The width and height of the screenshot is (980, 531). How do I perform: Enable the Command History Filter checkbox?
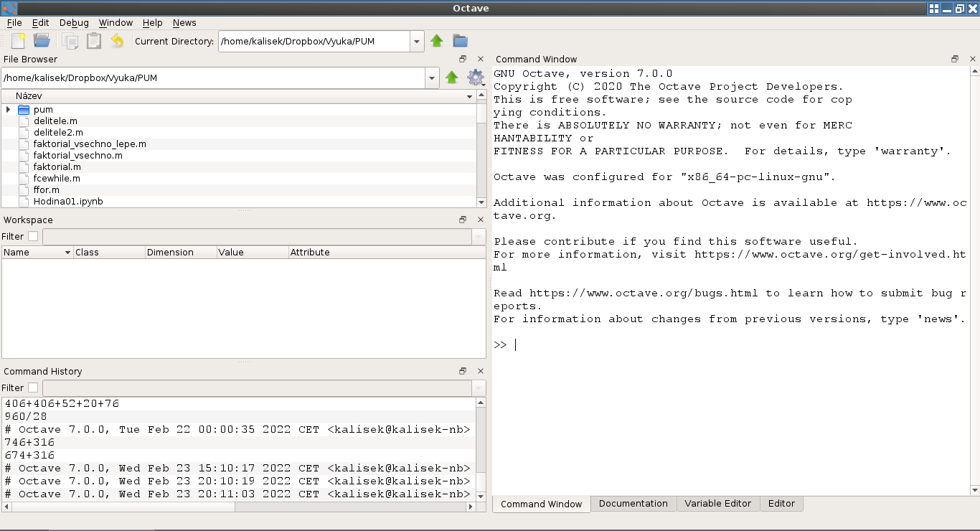33,388
